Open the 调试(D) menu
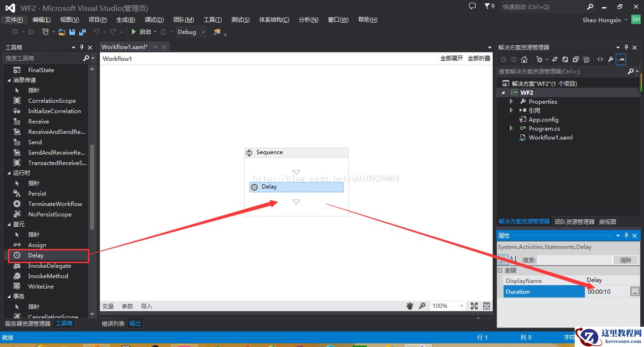Viewport: 644px width, 347px height. click(x=154, y=19)
